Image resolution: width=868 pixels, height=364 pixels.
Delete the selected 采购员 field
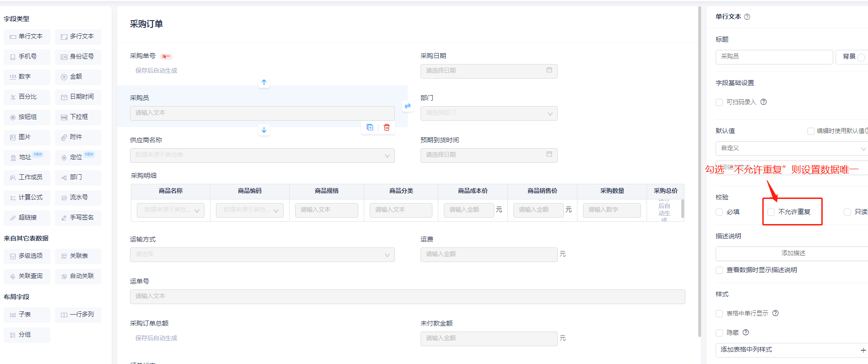point(387,128)
